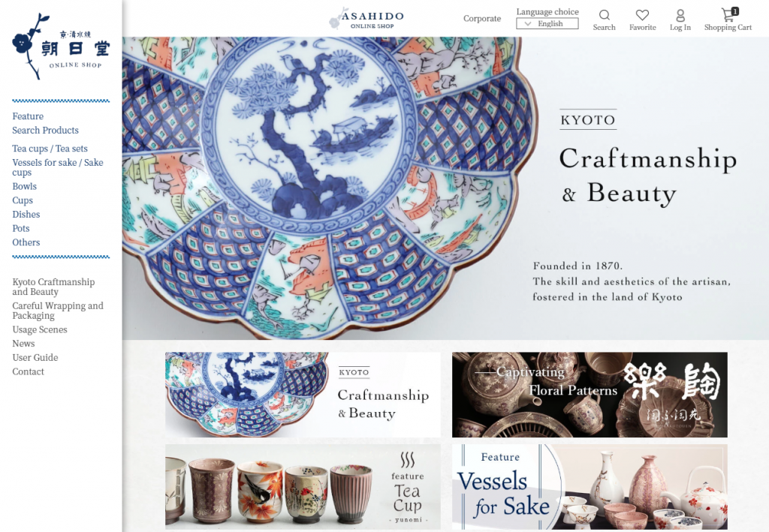The width and height of the screenshot is (769, 532).
Task: Click the Asahido plum blossom sidebar logo
Action: (61, 47)
